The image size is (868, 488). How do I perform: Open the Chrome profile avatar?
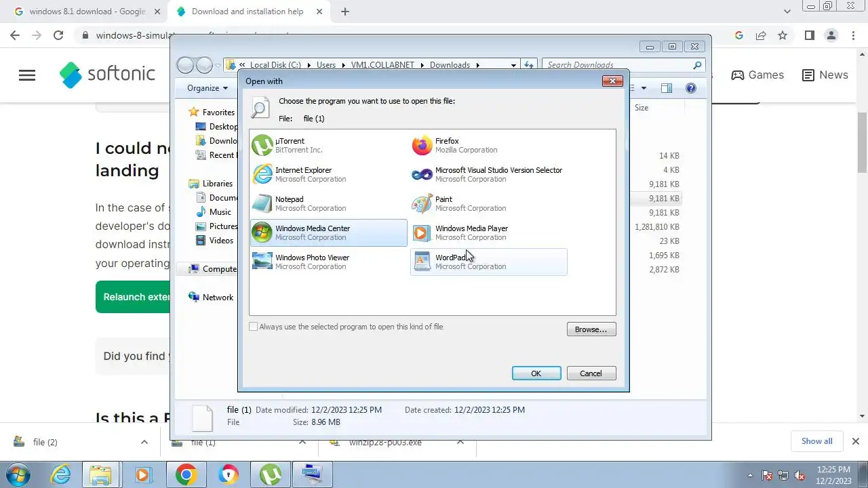pyautogui.click(x=831, y=35)
